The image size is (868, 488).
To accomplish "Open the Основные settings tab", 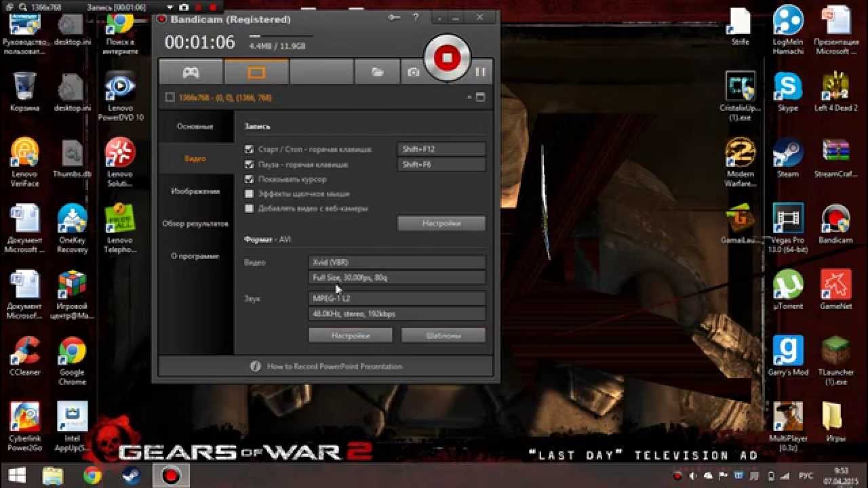I will (195, 127).
